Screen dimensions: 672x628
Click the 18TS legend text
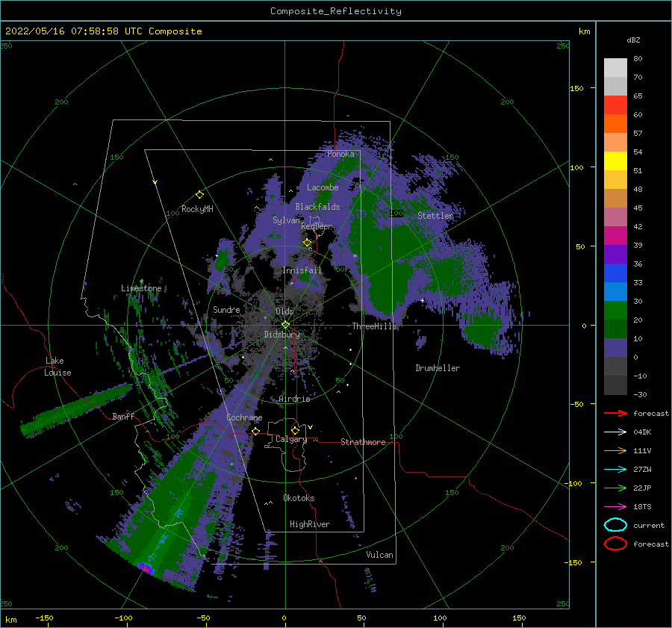click(642, 507)
